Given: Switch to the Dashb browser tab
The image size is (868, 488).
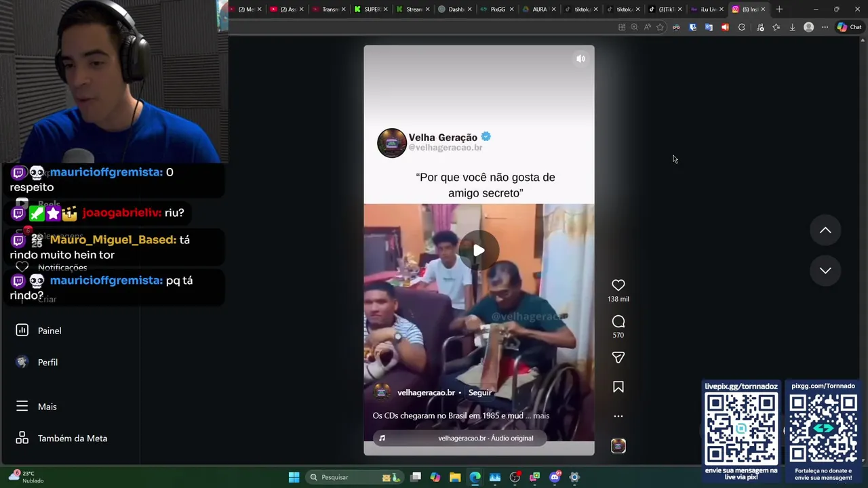Looking at the screenshot, I should [x=456, y=9].
